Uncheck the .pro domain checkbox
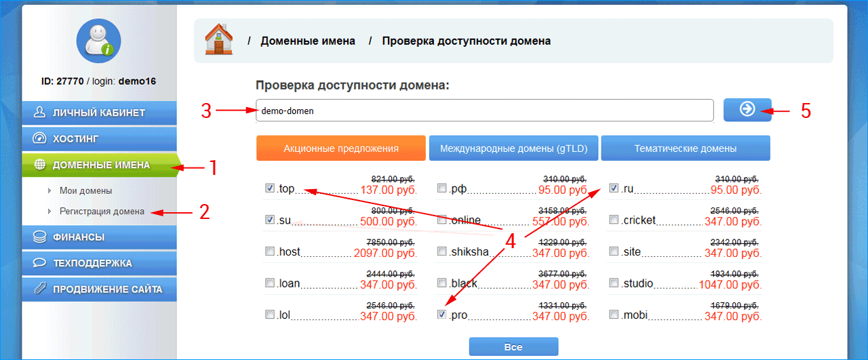868x360 pixels. point(442,315)
